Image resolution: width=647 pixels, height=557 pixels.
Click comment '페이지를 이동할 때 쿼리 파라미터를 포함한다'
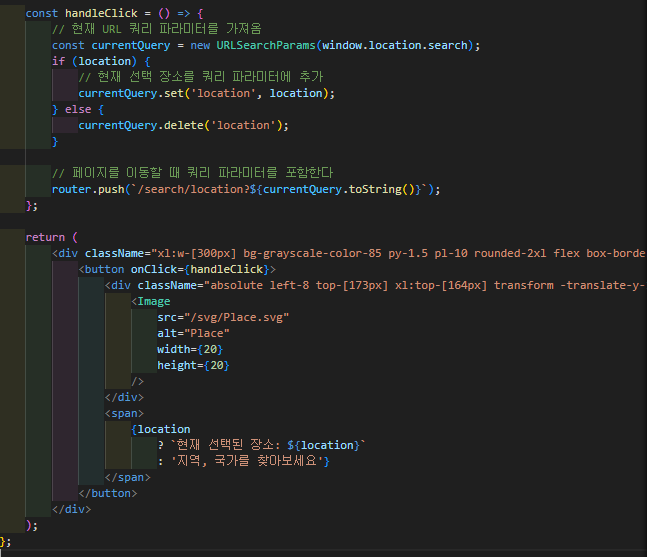193,173
